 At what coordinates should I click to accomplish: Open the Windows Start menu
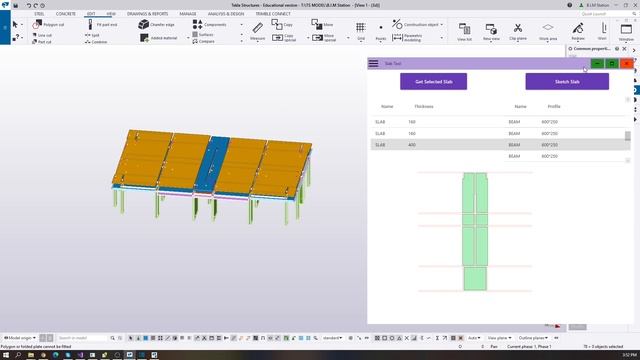coord(6,355)
